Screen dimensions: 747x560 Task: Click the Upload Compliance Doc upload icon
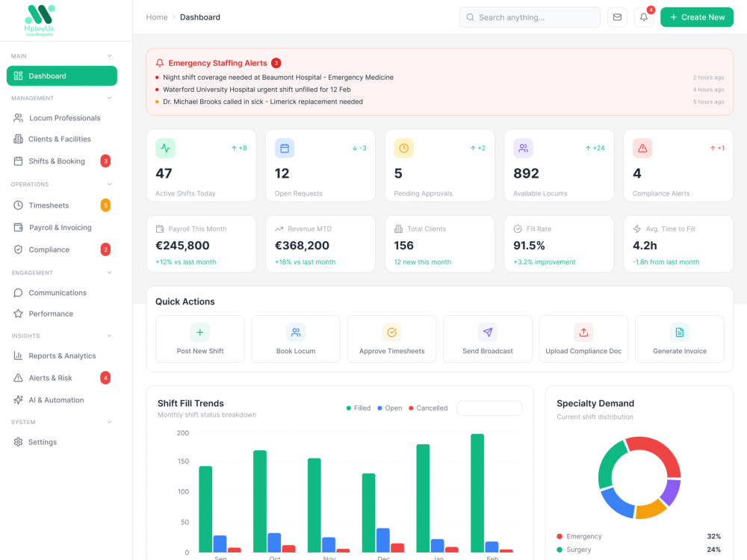(x=583, y=332)
